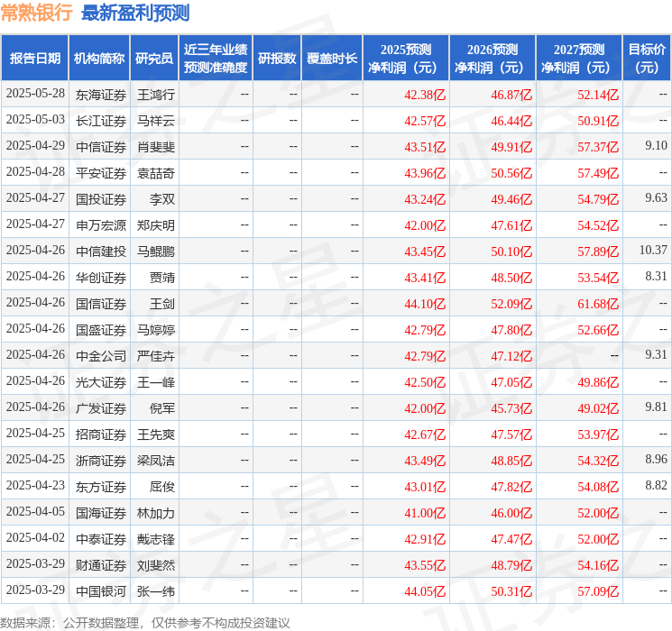
Task: Click the 2025-04-28 report date cell
Action: click(x=35, y=173)
